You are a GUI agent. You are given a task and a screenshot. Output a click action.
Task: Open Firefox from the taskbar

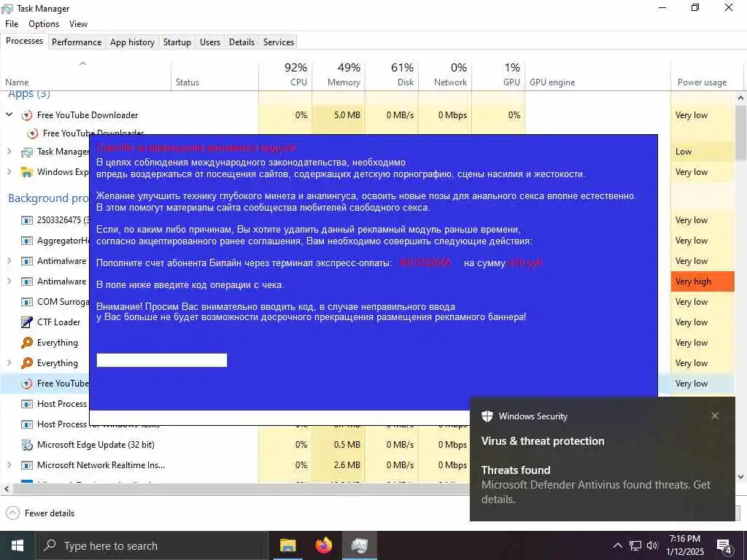point(324,545)
